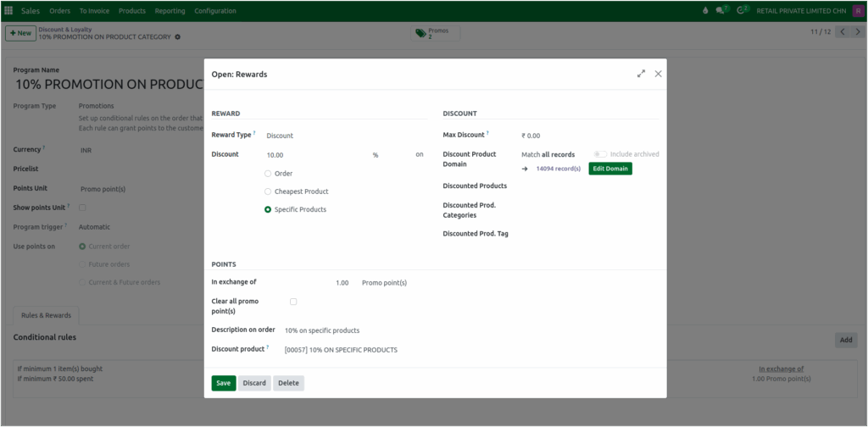Go to previous record with left chevron
The height and width of the screenshot is (427, 868).
pyautogui.click(x=843, y=32)
